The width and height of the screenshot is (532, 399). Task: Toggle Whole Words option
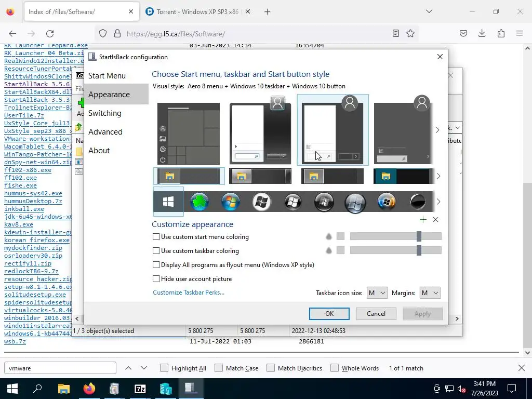tap(335, 368)
